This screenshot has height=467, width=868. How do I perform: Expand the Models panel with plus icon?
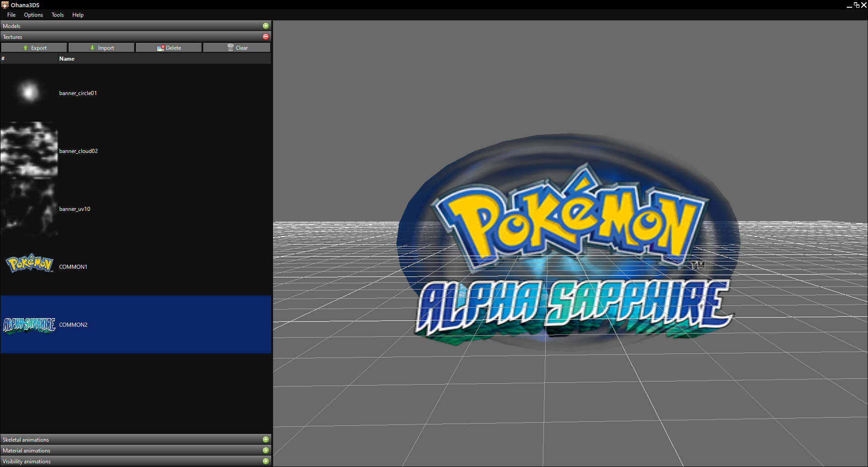tap(266, 26)
